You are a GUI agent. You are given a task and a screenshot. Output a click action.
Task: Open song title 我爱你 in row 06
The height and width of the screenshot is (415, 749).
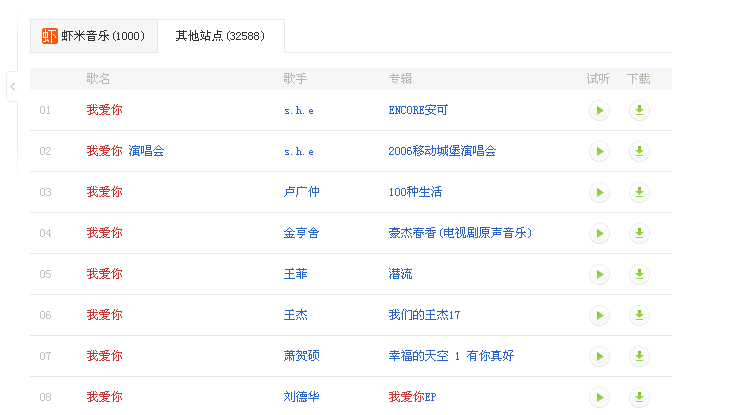[105, 315]
